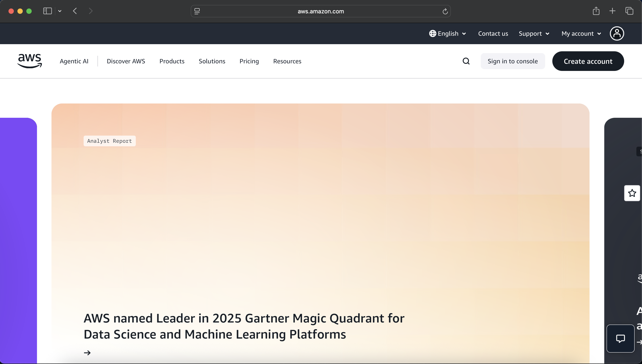Toggle the Safari sidebar

(x=48, y=11)
